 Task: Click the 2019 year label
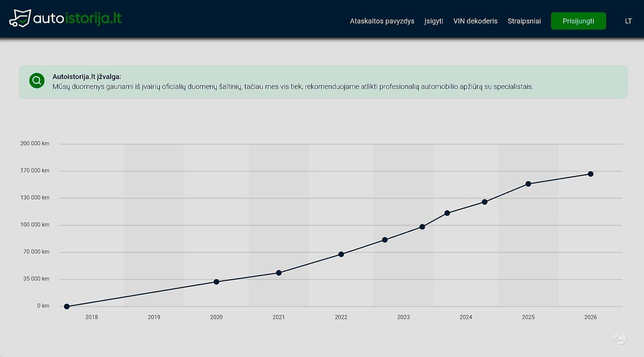coord(154,317)
